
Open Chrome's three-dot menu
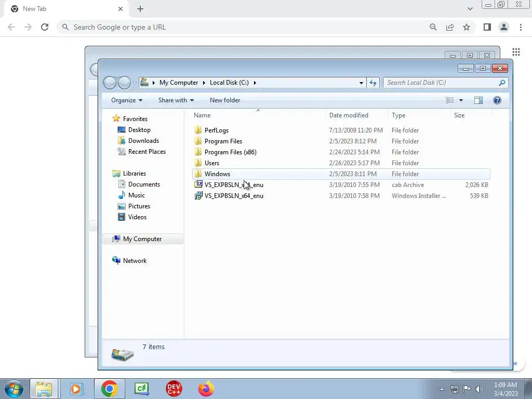pos(521,27)
